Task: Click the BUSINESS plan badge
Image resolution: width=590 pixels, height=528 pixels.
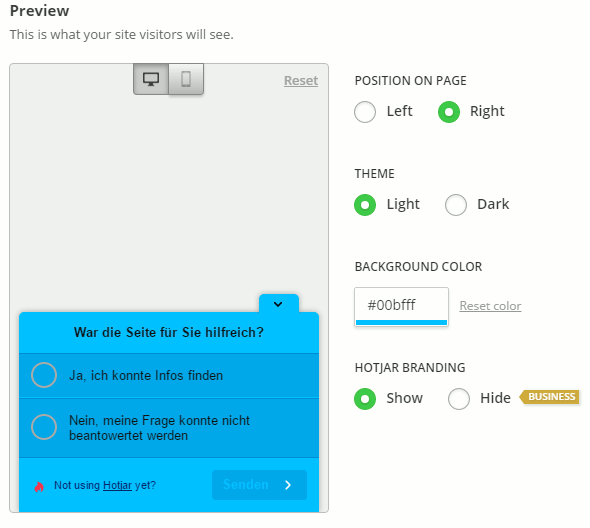Action: (549, 397)
